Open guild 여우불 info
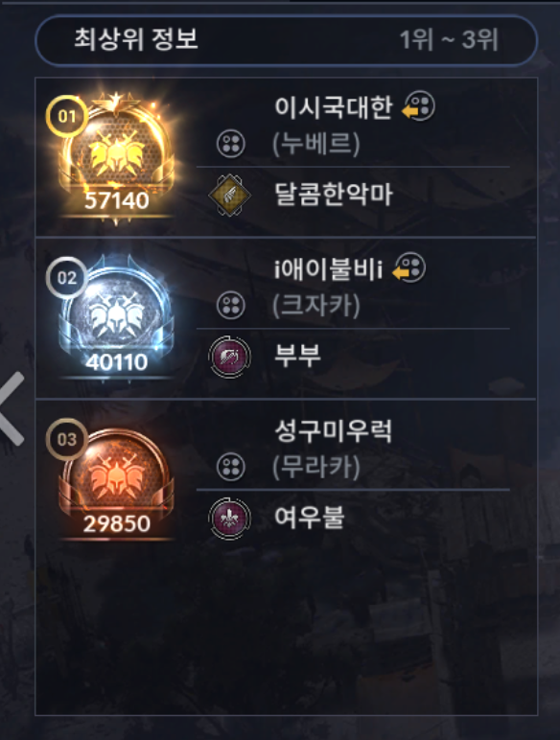The width and height of the screenshot is (560, 740). (310, 517)
